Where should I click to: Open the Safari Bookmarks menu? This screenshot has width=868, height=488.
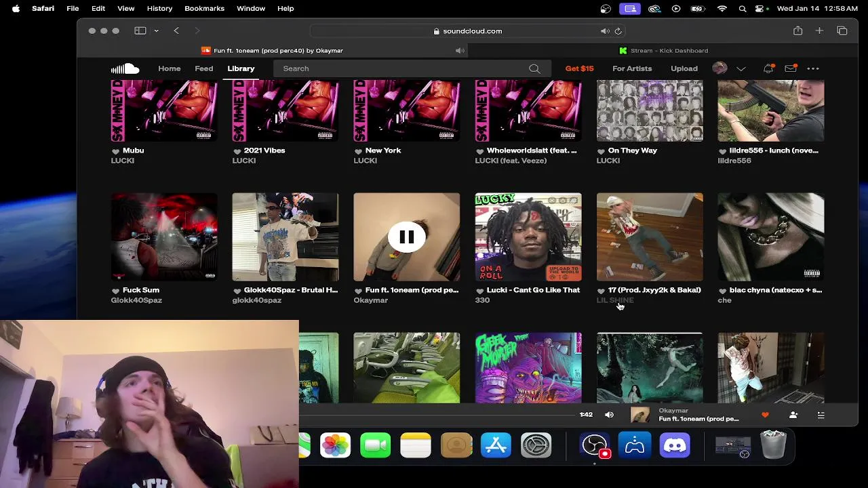pyautogui.click(x=204, y=8)
